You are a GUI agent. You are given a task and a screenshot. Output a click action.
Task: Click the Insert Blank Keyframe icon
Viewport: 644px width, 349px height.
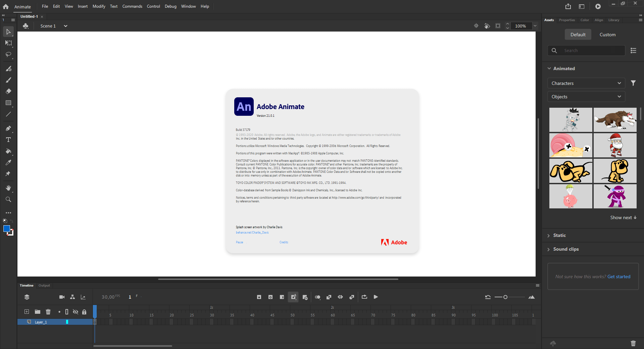(270, 297)
